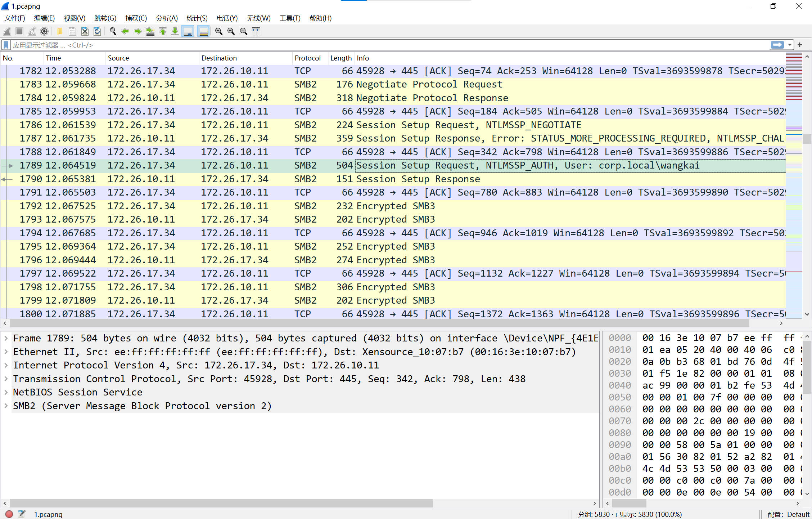Apply display filter with blue arrow button

click(x=777, y=45)
